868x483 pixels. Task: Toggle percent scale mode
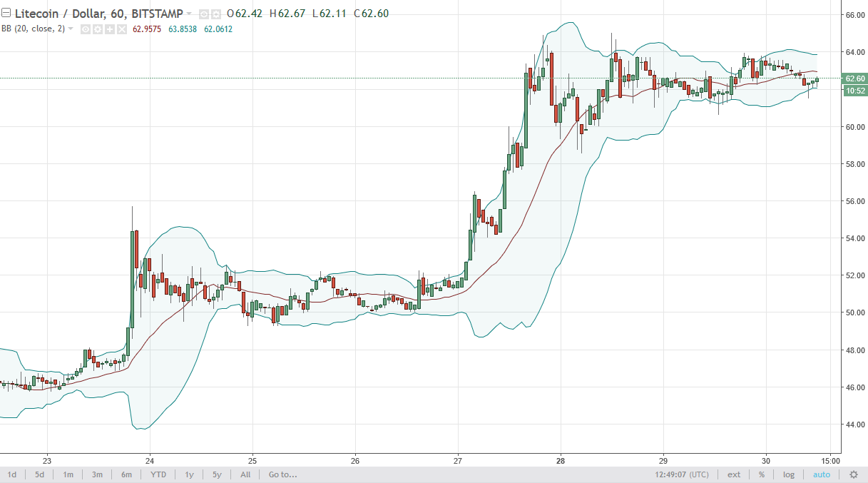762,474
